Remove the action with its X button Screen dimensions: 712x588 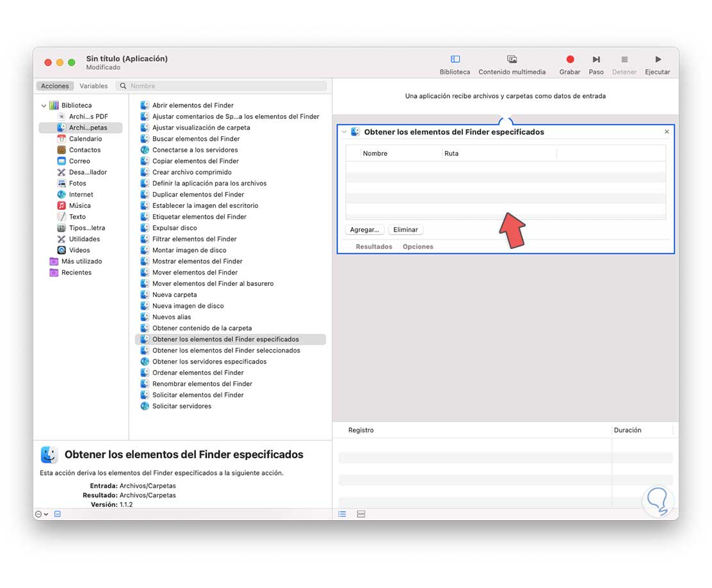coord(667,132)
